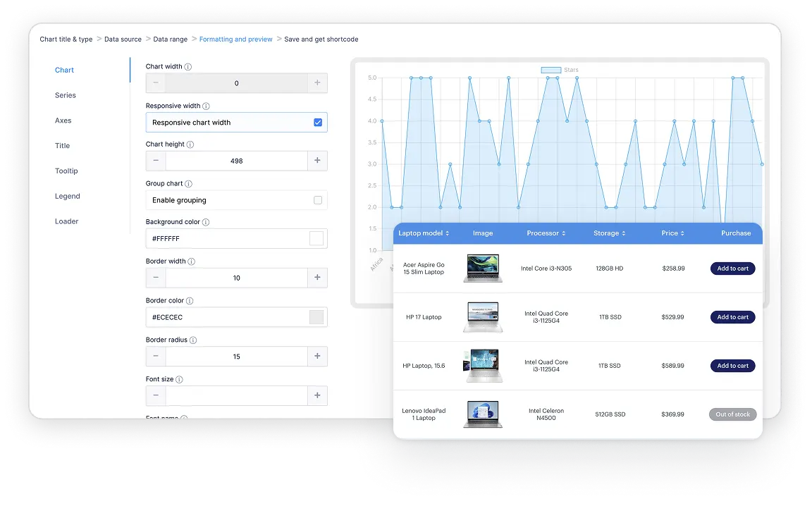Sort table by Price arrows

[x=682, y=233]
